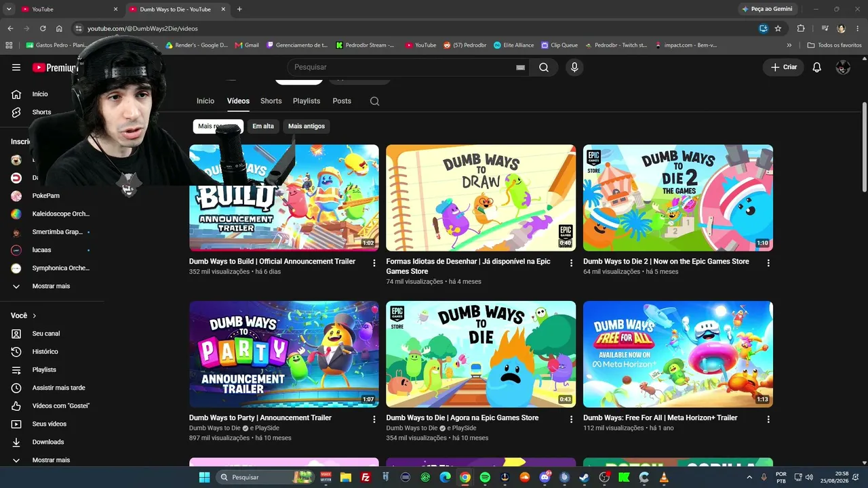
Task: Go back to previous page
Action: 10,28
